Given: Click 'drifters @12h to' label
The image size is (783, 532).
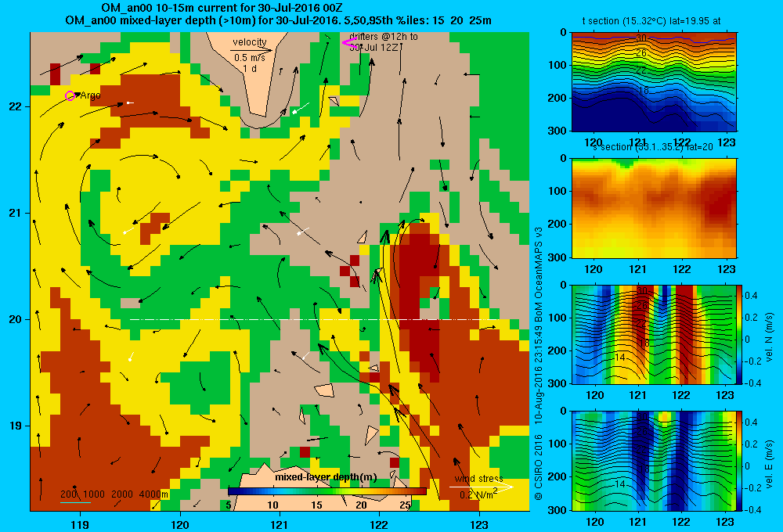Looking at the screenshot, I should click(384, 37).
